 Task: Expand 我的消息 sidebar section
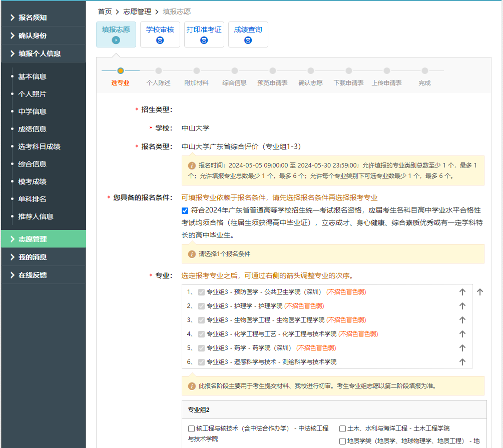click(x=44, y=256)
